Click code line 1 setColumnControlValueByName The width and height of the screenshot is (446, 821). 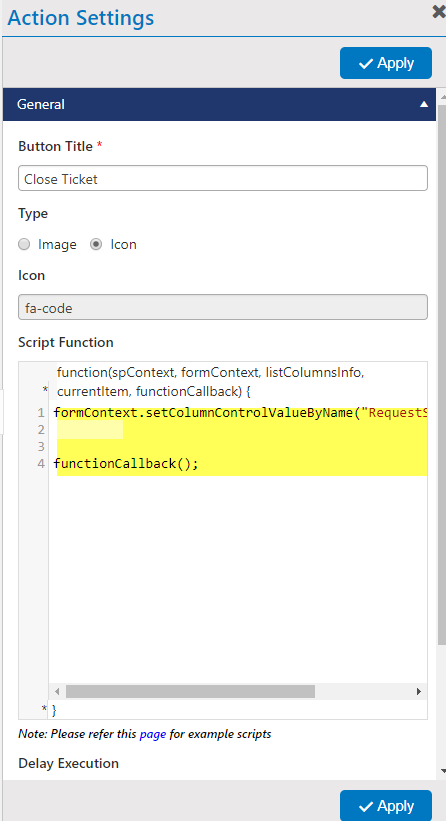coord(240,413)
